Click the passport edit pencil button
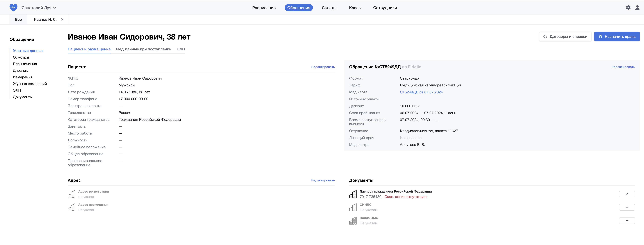The width and height of the screenshot is (644, 245). coord(627,194)
